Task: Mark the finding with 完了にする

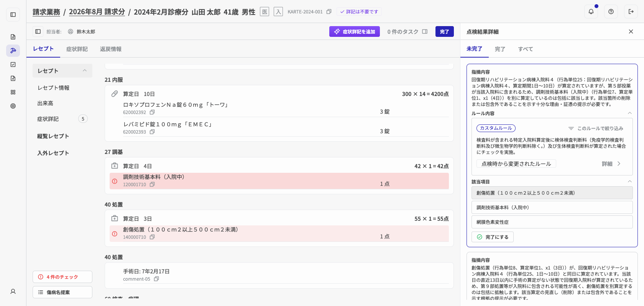Action: [x=493, y=237]
